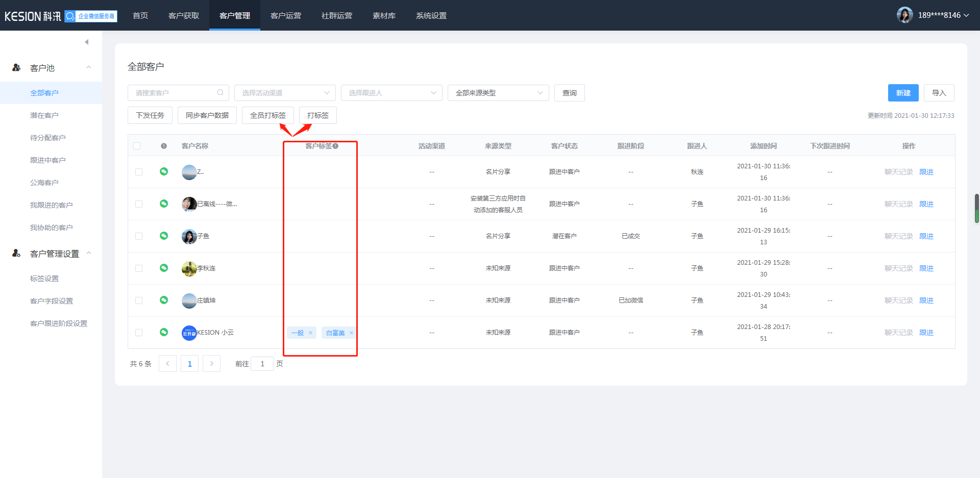The width and height of the screenshot is (980, 478).
Task: Open 公海客户 in the sidebar
Action: point(44,183)
